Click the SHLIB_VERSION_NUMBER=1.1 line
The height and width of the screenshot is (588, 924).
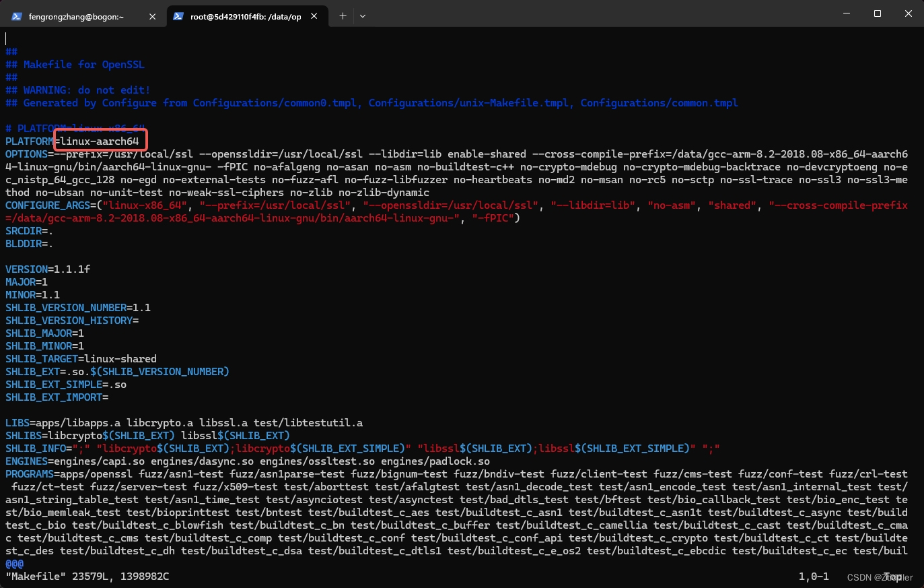pos(78,308)
